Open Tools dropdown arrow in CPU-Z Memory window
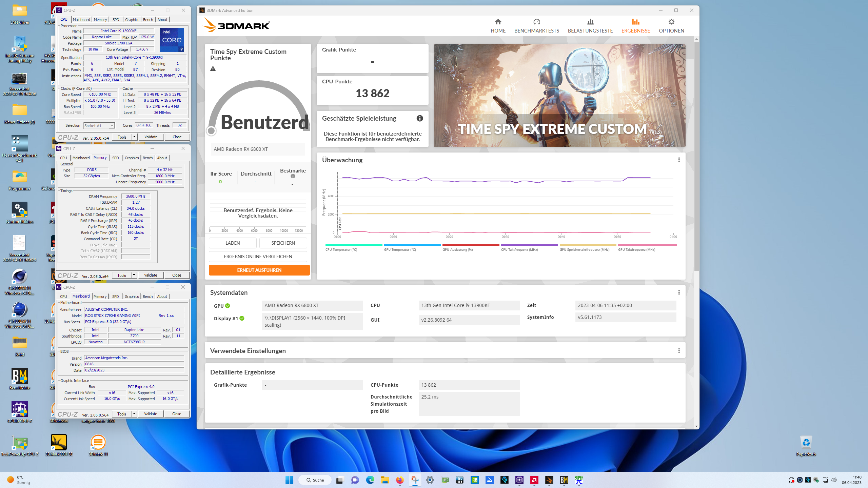 [x=134, y=275]
